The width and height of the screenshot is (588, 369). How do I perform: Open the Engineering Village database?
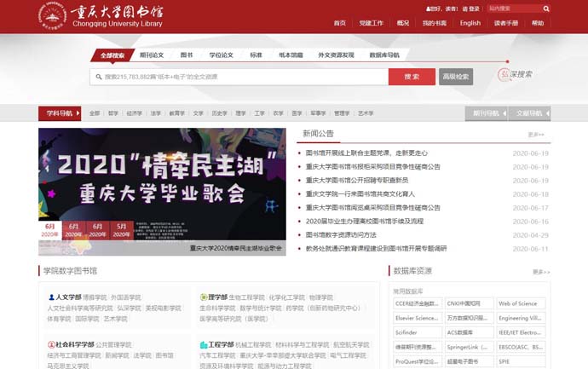click(521, 318)
